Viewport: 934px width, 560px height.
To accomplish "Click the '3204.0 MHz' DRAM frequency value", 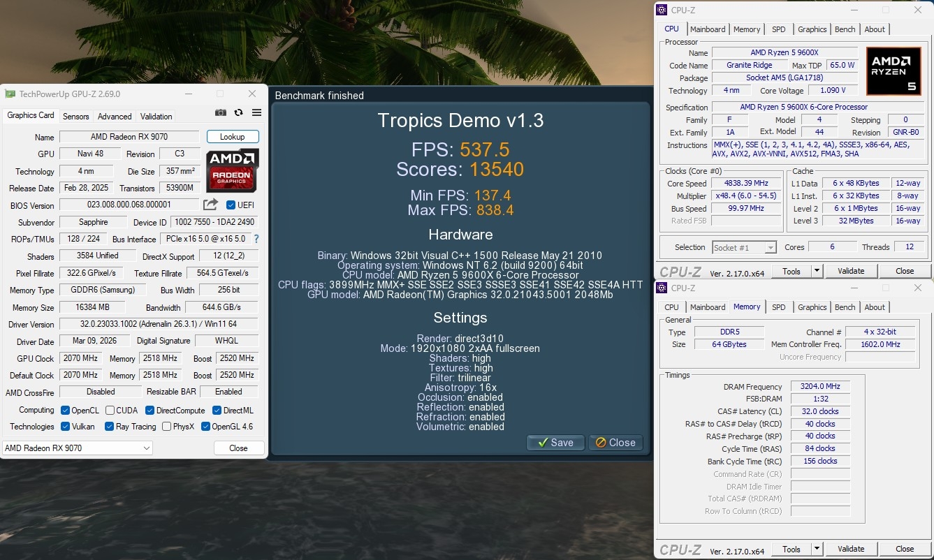I will (x=820, y=386).
